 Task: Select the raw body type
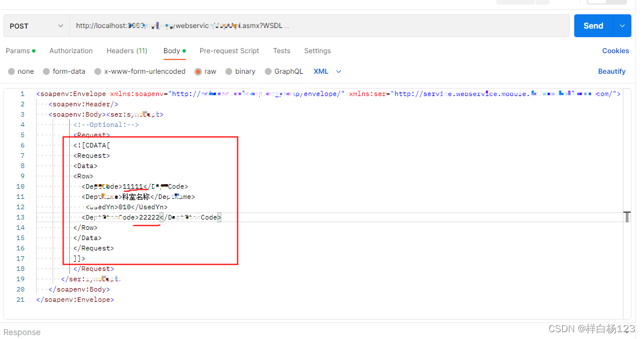coord(205,71)
